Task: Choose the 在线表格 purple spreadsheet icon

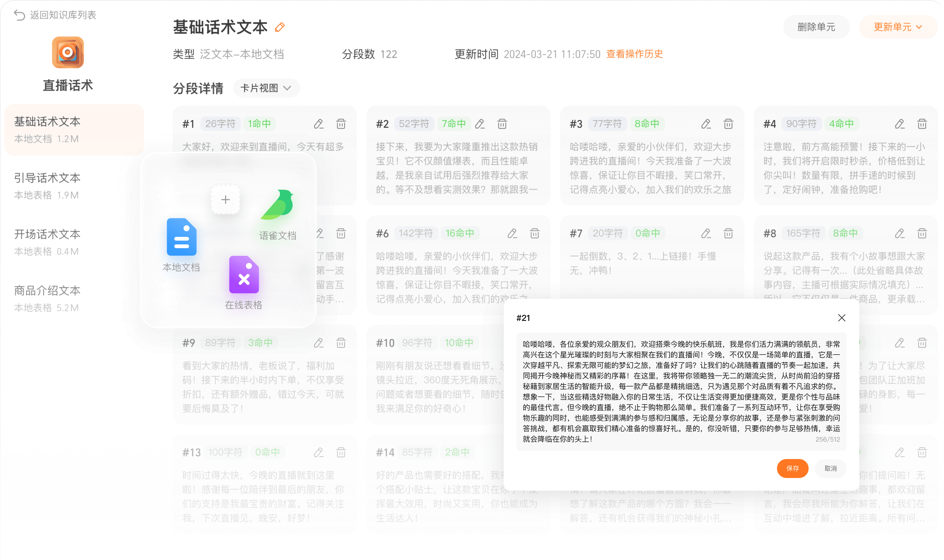Action: [x=244, y=275]
